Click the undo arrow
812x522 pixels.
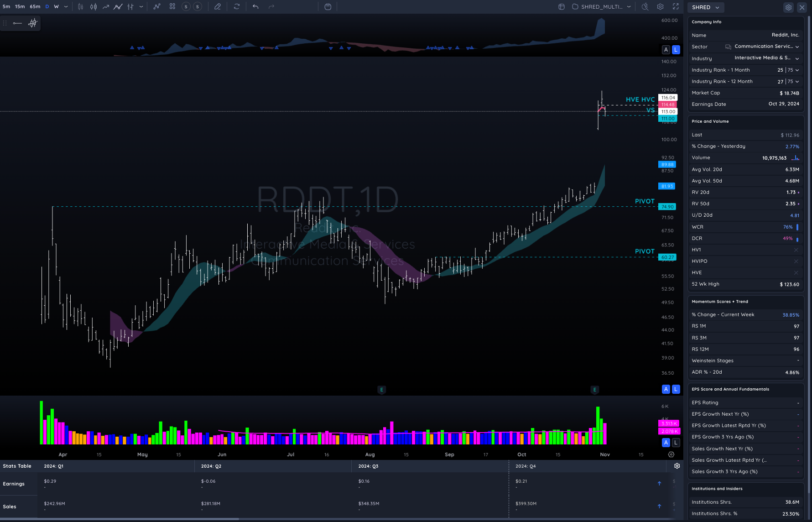tap(255, 7)
